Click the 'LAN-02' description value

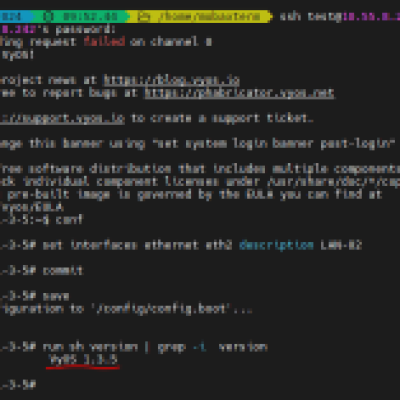(x=341, y=245)
